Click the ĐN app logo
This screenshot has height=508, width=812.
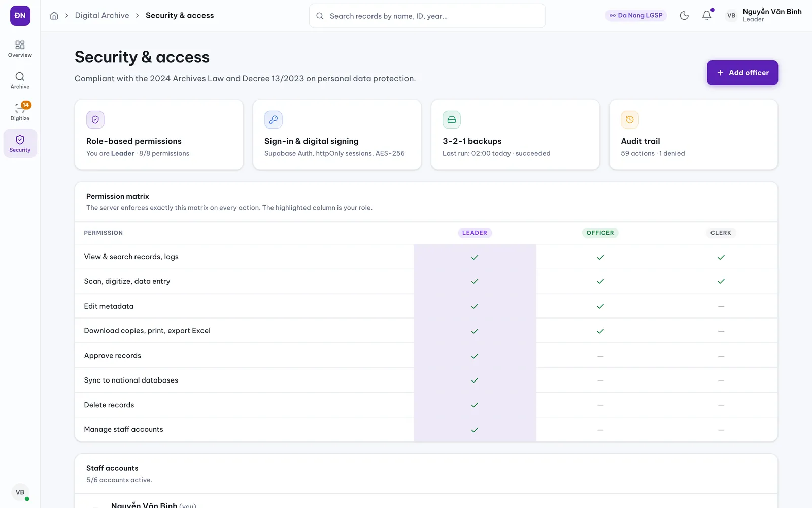(20, 16)
